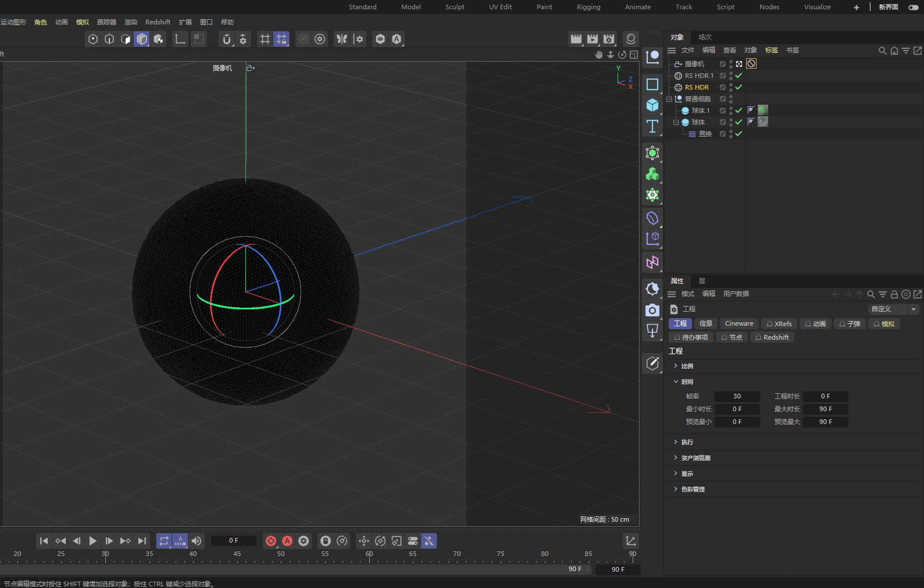Click the viewport layout toggle icon
This screenshot has width=924, height=588.
click(634, 55)
